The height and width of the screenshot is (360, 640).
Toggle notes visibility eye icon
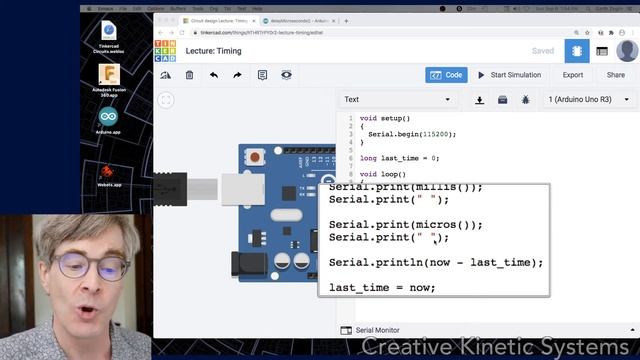point(287,75)
